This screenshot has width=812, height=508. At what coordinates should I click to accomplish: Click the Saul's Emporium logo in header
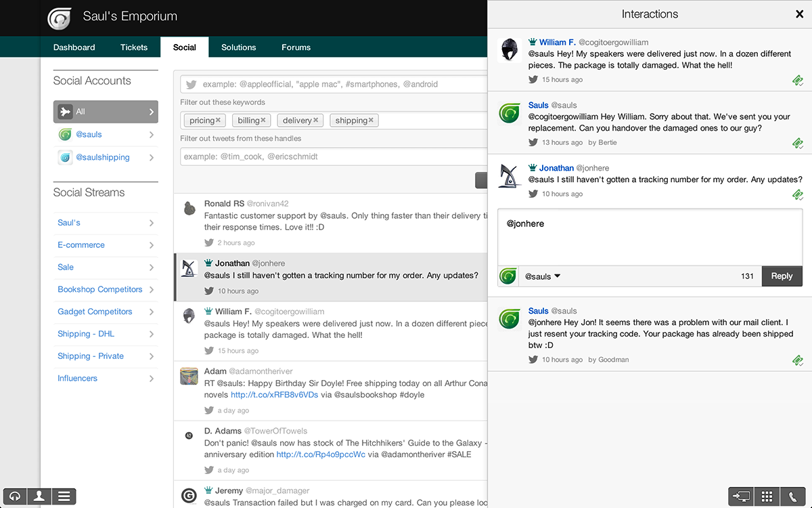[x=60, y=18]
